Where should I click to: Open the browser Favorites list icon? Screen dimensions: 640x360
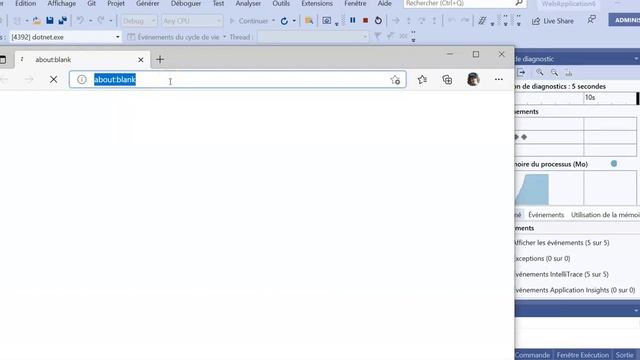[x=422, y=80]
